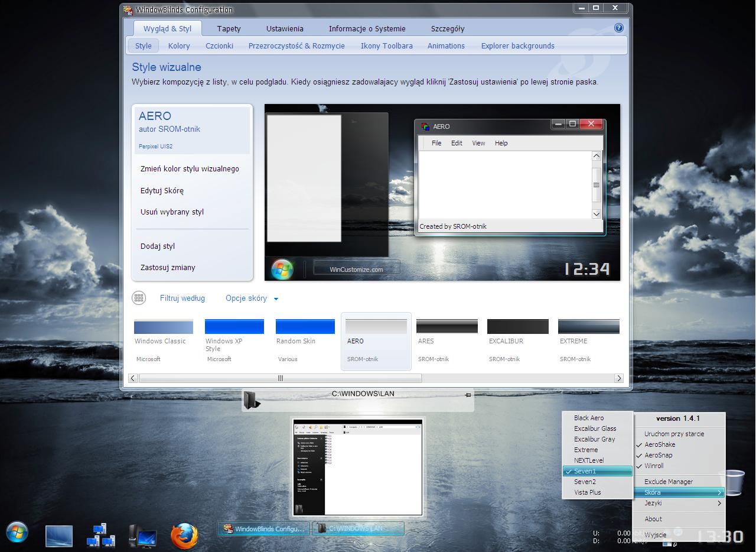Launch Firefox from the taskbar
The width and height of the screenshot is (756, 552).
[x=184, y=535]
